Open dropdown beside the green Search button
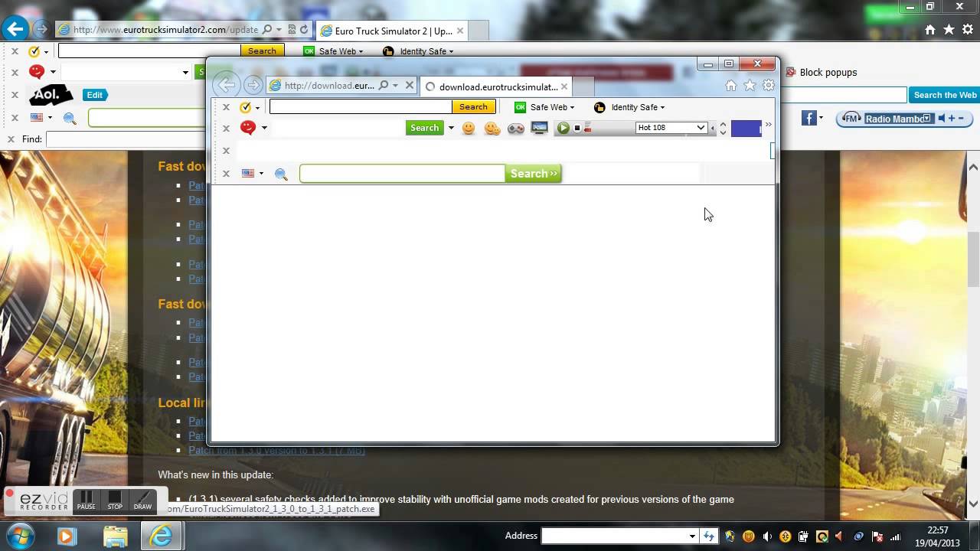The height and width of the screenshot is (551, 980). [x=451, y=128]
